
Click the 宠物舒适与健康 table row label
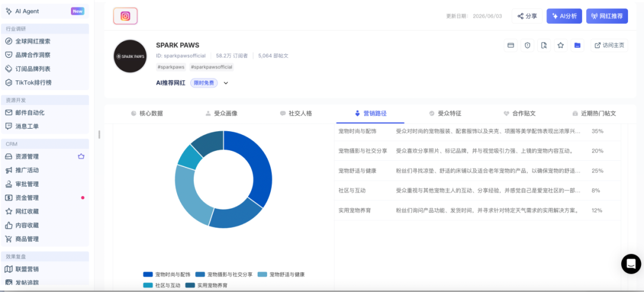(x=357, y=170)
